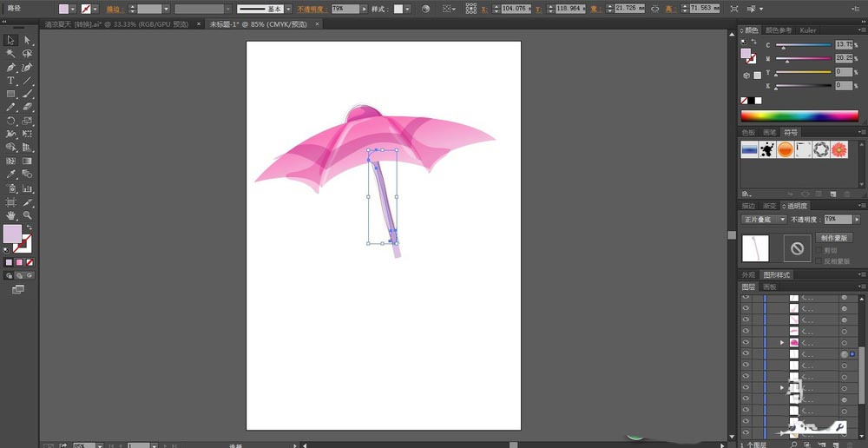Open the 样式 graphic style dropdown
Screen dimensions: 868x448
(407, 9)
